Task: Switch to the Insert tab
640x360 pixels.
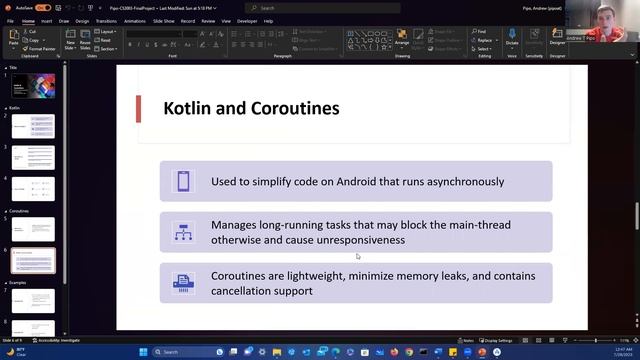Action: click(47, 21)
